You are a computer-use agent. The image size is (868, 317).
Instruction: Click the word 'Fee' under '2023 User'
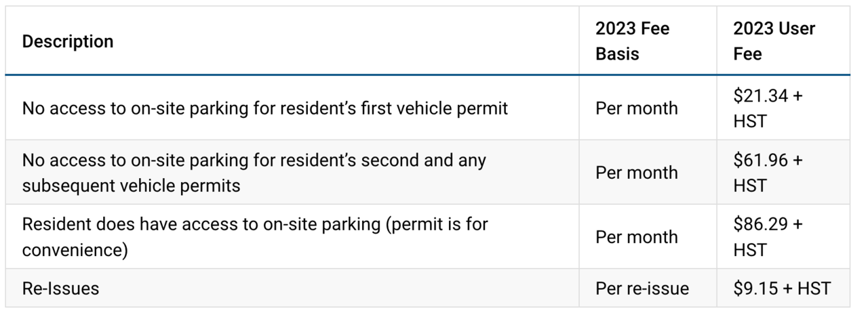tap(747, 54)
